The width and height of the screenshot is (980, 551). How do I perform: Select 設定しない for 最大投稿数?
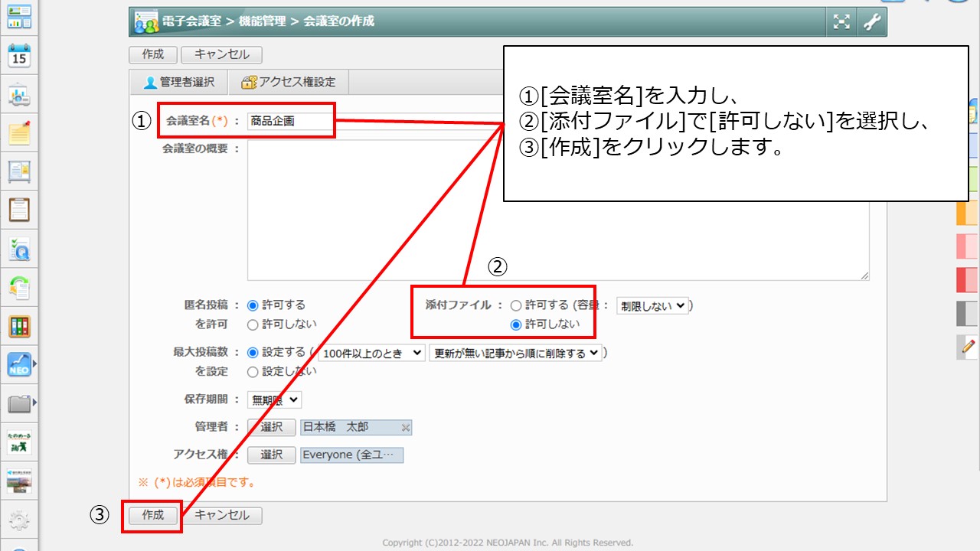253,372
